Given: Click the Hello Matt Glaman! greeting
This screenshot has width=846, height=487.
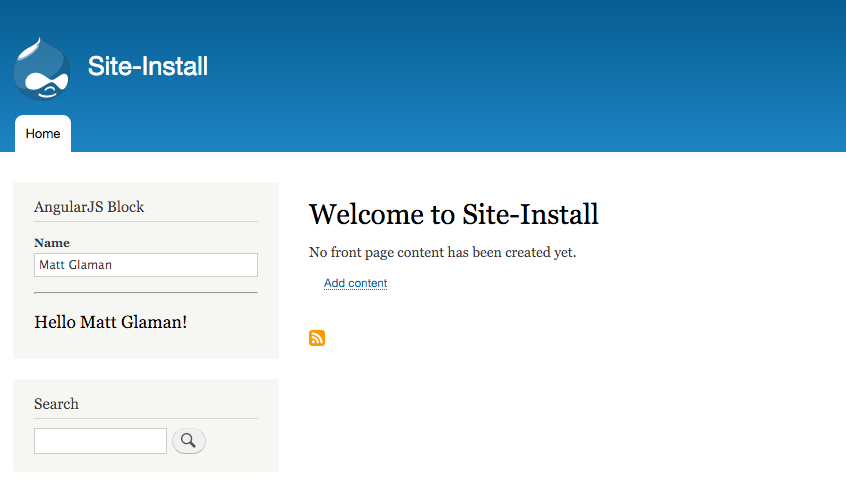Looking at the screenshot, I should click(x=111, y=322).
